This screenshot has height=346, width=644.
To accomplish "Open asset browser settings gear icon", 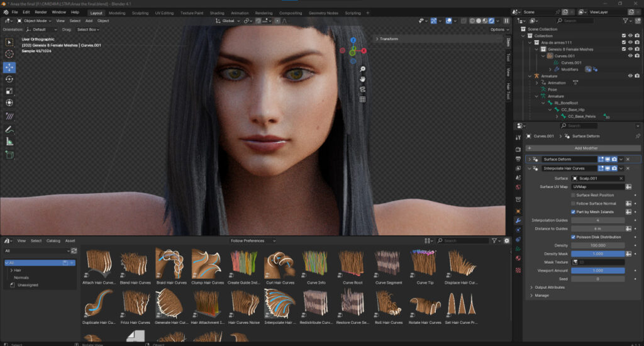I will 506,241.
